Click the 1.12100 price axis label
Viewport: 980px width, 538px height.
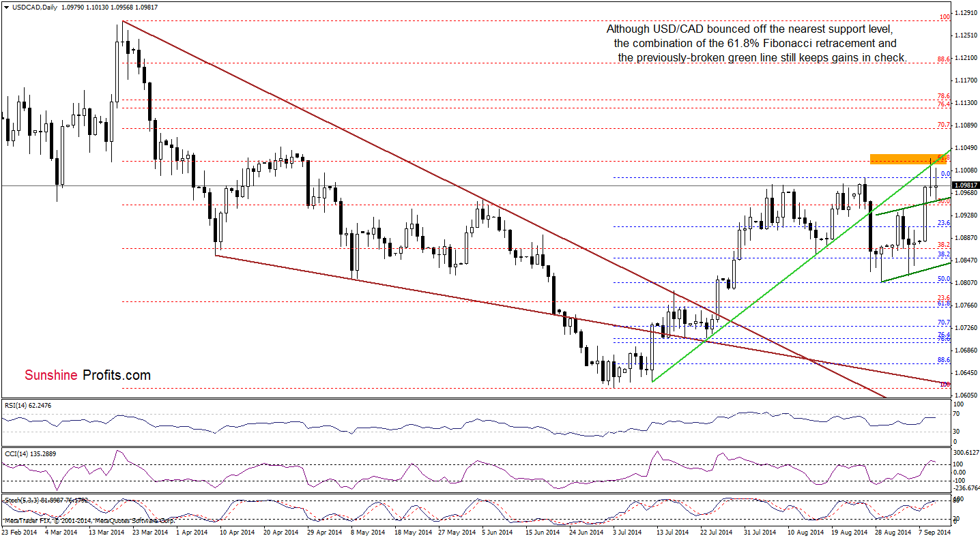(x=964, y=58)
